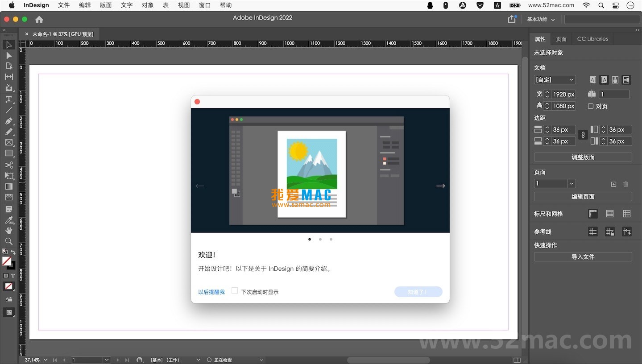This screenshot has width=642, height=364.
Task: Toggle smart guides icon in 参考线
Action: 627,232
